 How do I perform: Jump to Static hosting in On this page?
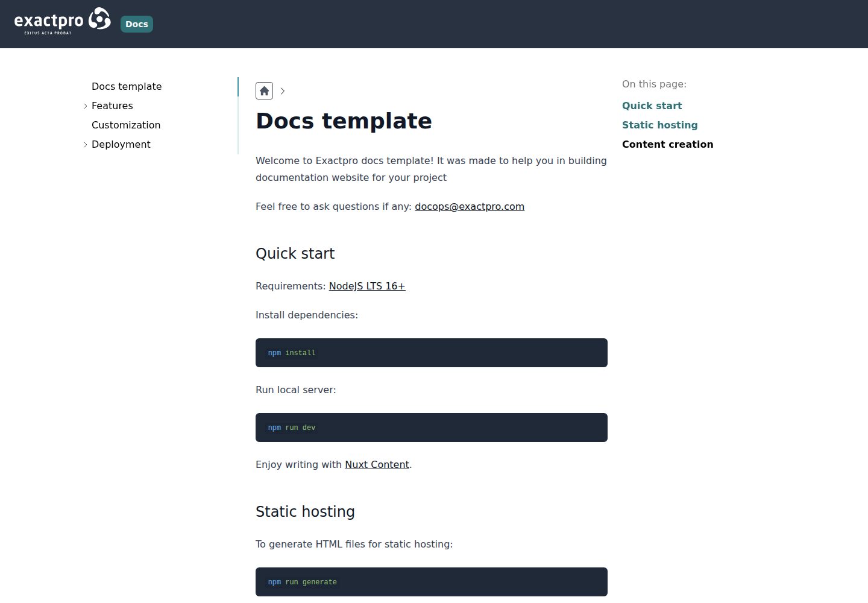(659, 125)
